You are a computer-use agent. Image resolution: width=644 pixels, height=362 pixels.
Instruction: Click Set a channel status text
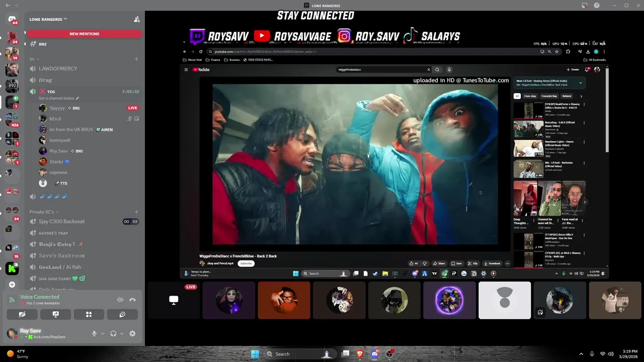[x=56, y=99]
